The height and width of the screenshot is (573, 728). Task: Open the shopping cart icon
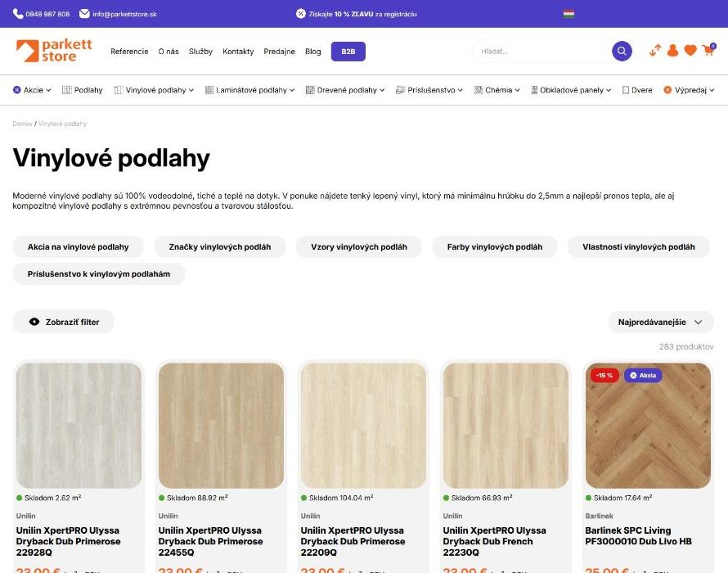coord(709,50)
